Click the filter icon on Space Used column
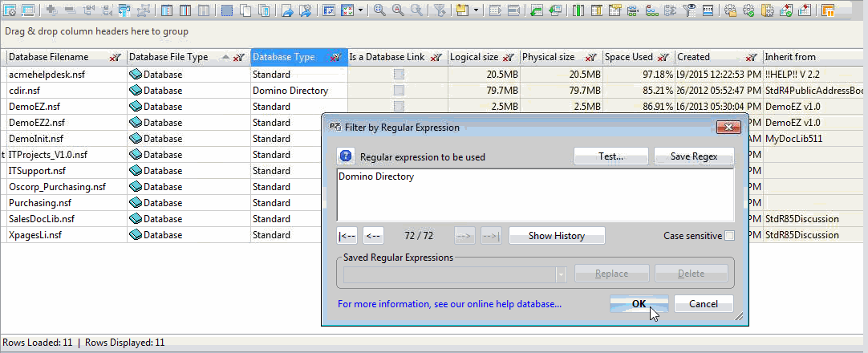This screenshot has width=868, height=353. 663,58
